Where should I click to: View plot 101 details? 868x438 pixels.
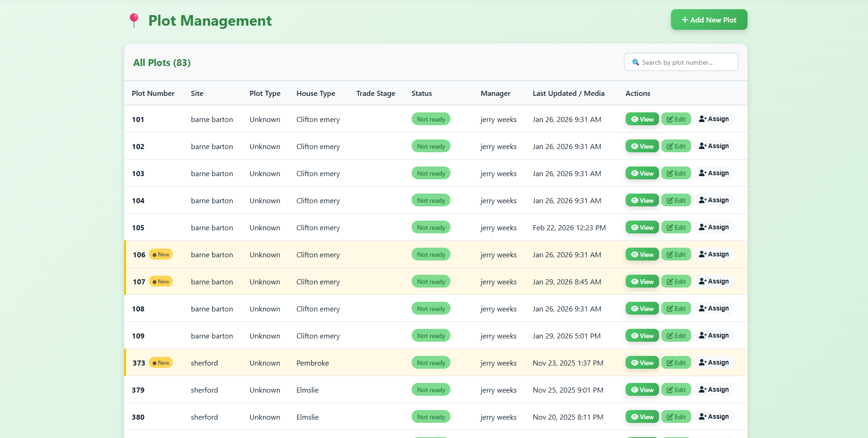[642, 119]
